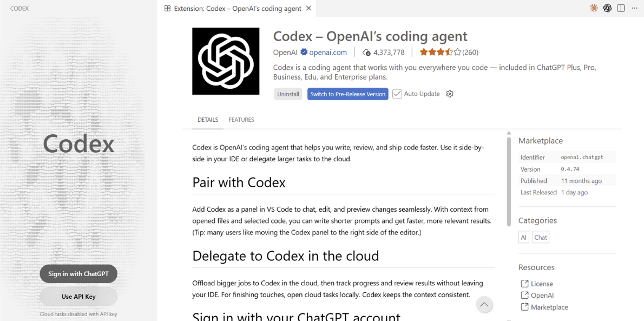
Task: Uncheck the Auto Update checkbox
Action: (397, 94)
